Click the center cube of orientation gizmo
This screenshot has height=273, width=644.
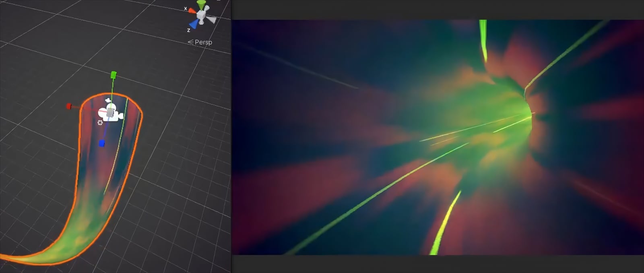[201, 16]
